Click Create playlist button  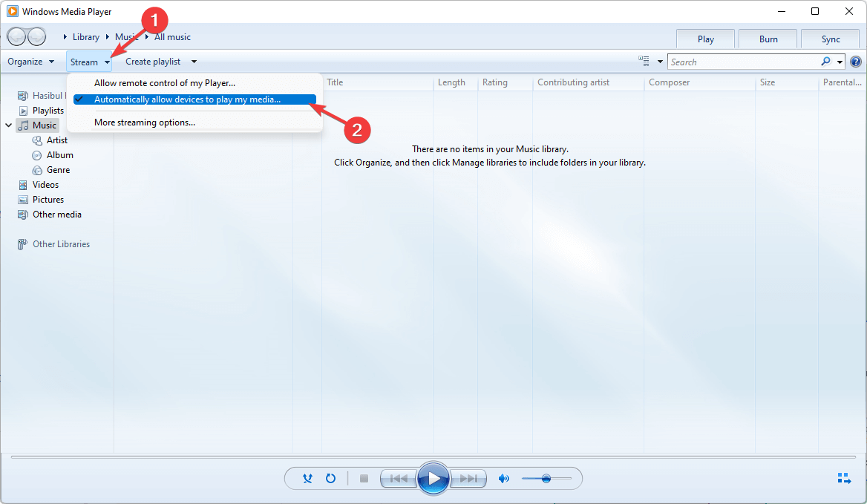[153, 62]
